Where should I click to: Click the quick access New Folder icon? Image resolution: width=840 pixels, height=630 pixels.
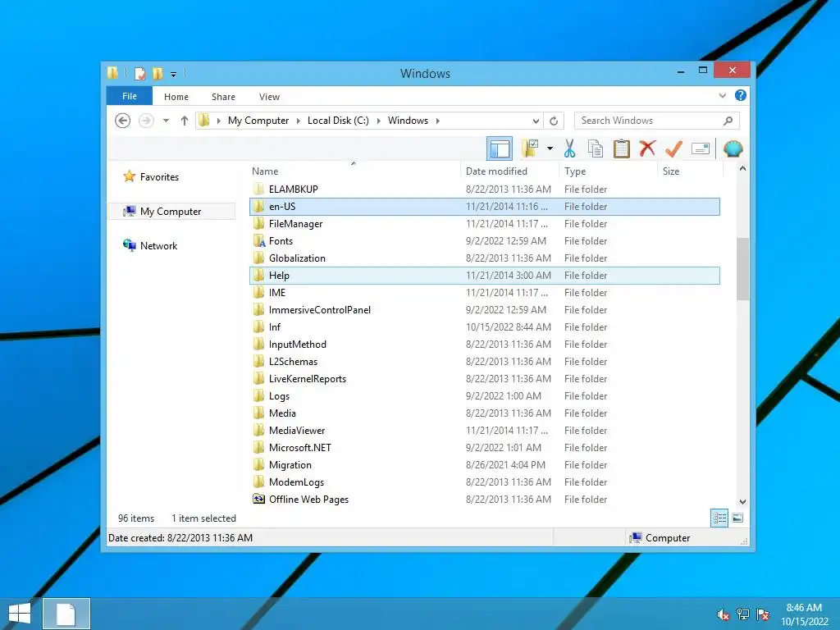pos(157,73)
